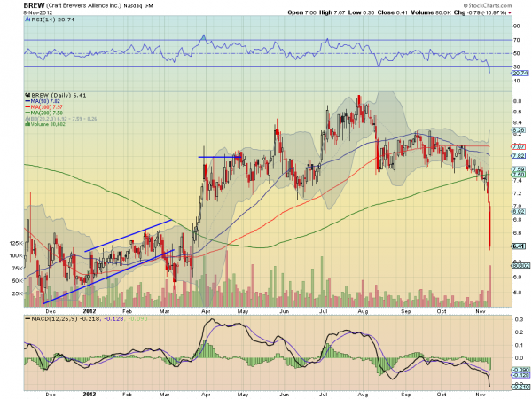532x399 pixels.
Task: Click the 6.41 last-price tag on the right axis
Action: pos(519,246)
